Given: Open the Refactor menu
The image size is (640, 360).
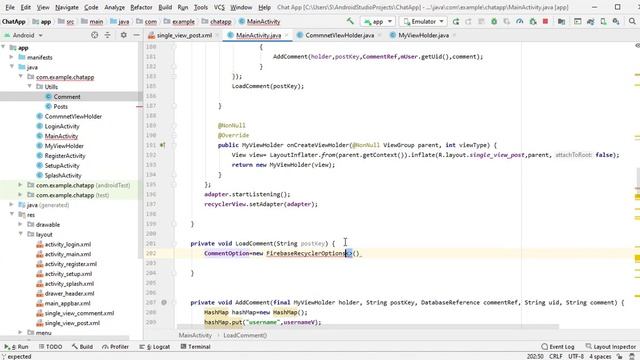Looking at the screenshot, I should point(141,7).
